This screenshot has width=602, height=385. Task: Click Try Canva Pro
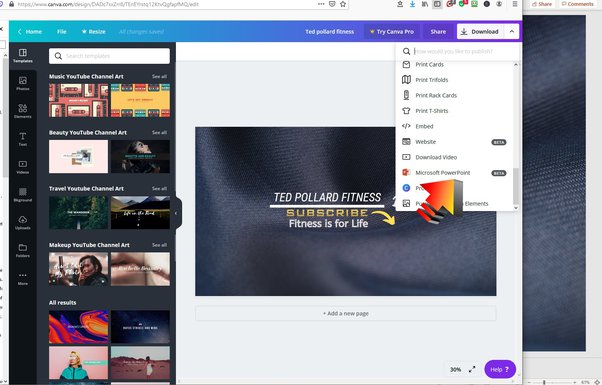[392, 31]
